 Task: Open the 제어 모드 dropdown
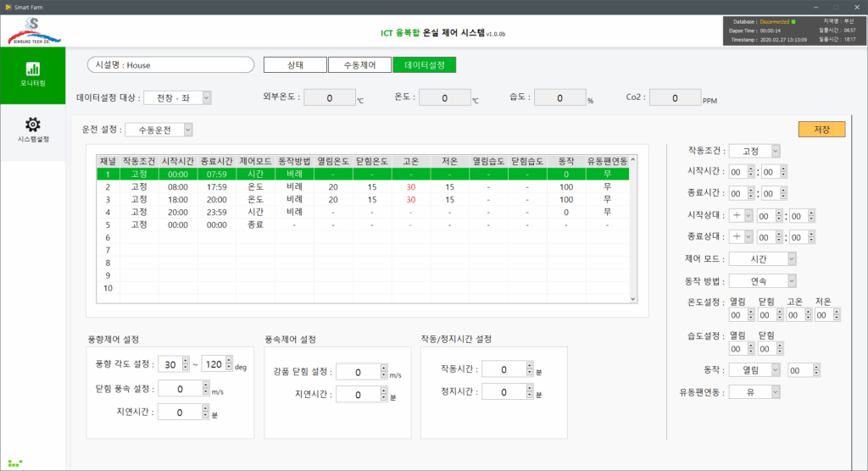tap(762, 258)
